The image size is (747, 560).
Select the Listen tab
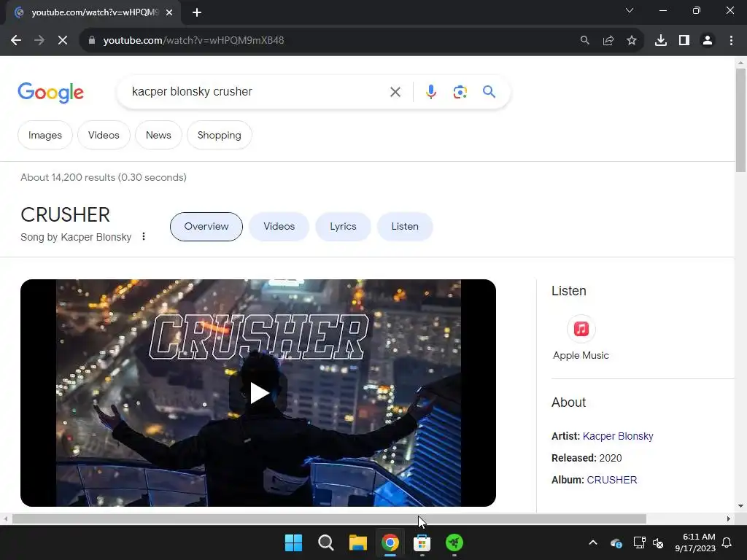coord(405,227)
